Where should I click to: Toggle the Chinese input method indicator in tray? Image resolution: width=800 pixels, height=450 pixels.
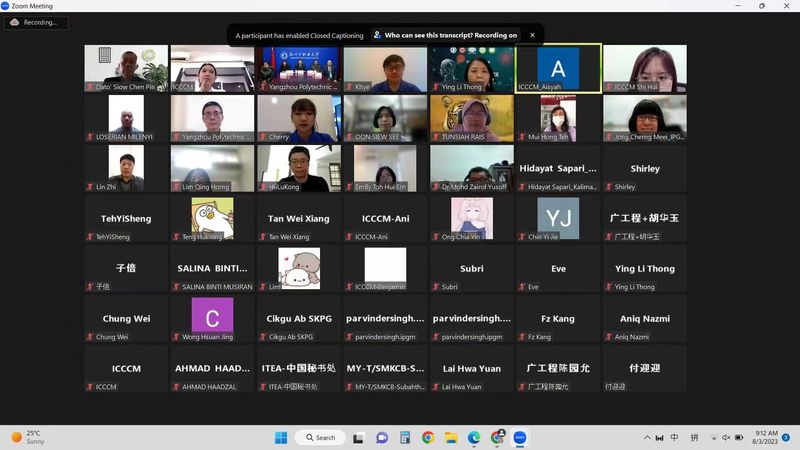point(674,437)
